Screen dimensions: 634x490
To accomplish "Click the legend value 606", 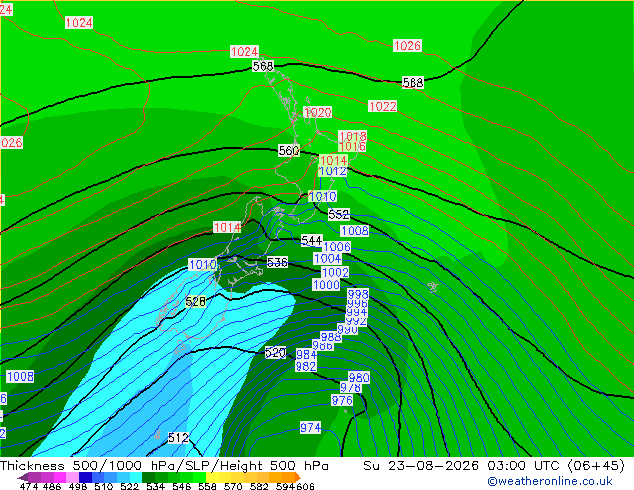I will point(304,486).
